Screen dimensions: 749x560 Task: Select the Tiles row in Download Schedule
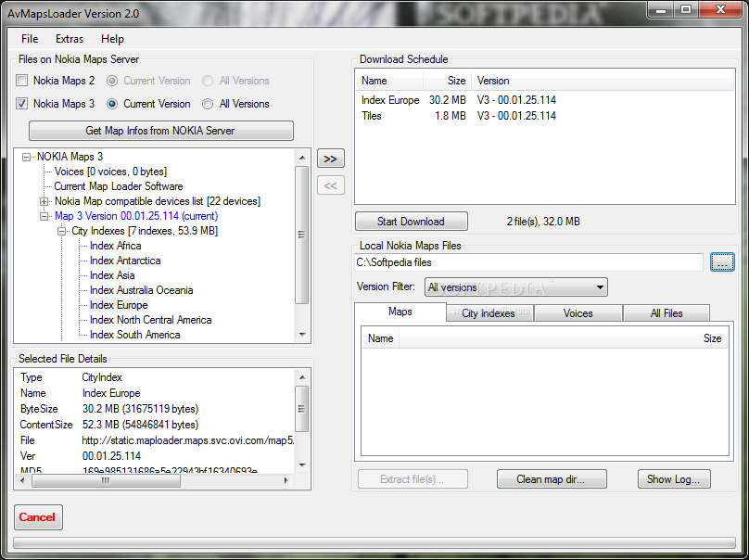(544, 116)
